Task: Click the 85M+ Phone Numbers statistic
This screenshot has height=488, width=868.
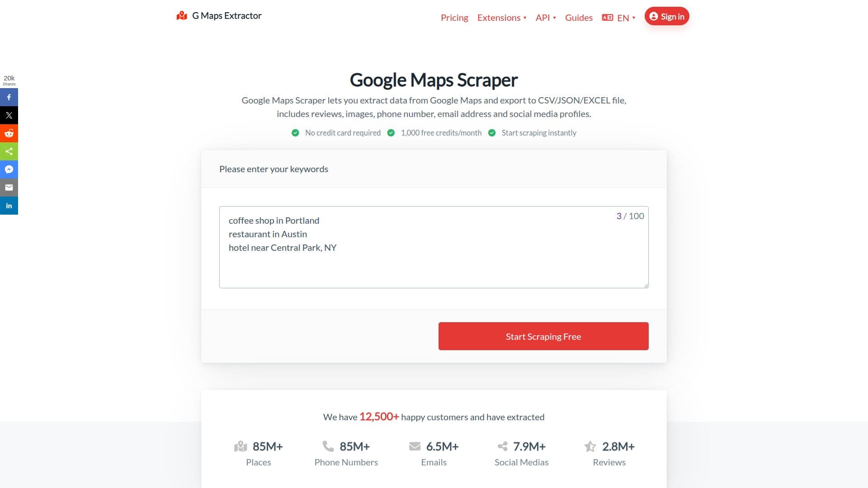Action: [346, 454]
